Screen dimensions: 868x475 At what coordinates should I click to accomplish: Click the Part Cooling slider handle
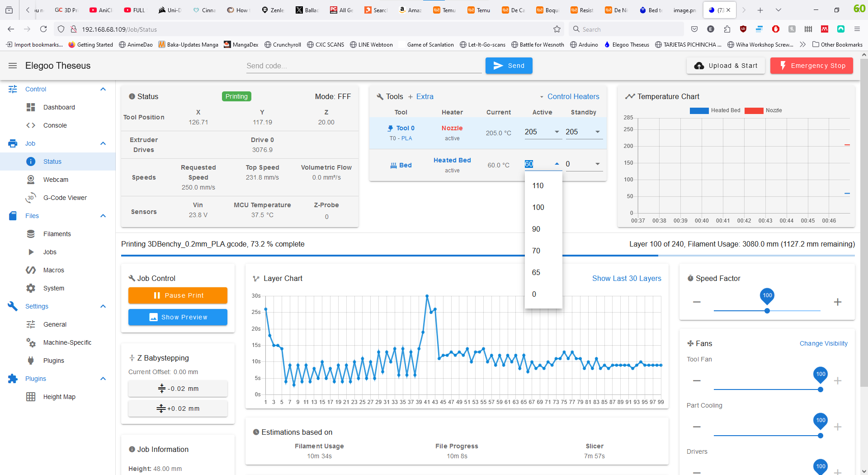(x=821, y=436)
